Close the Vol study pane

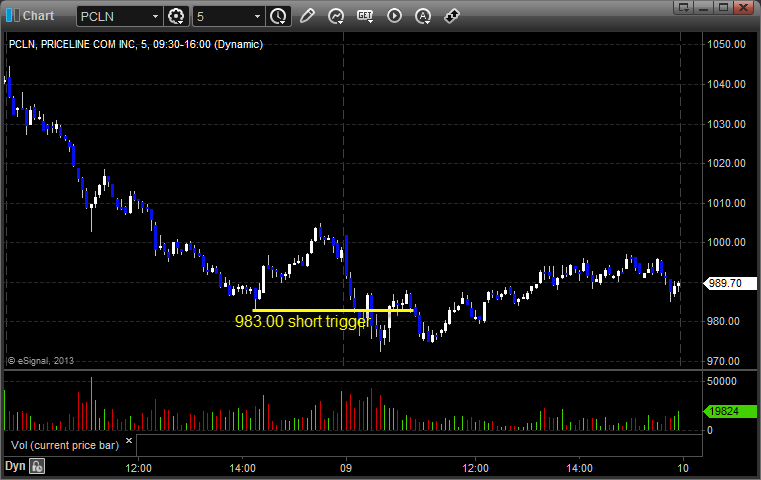point(129,441)
